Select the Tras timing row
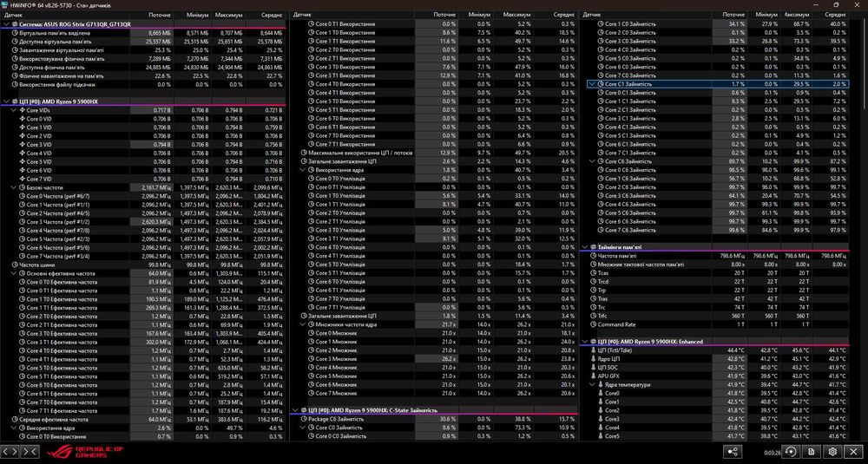The image size is (868, 464). point(714,299)
